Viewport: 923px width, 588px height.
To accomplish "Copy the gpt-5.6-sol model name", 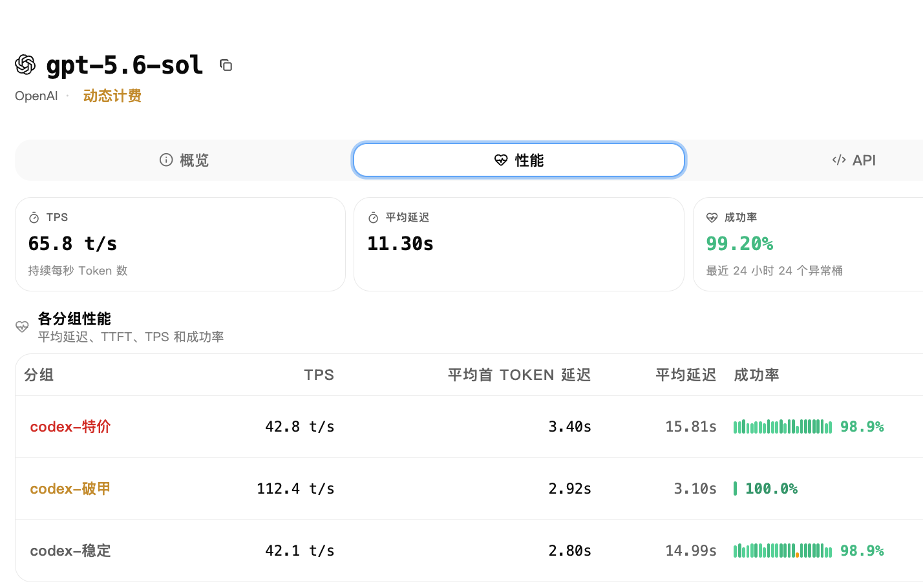I will click(226, 65).
